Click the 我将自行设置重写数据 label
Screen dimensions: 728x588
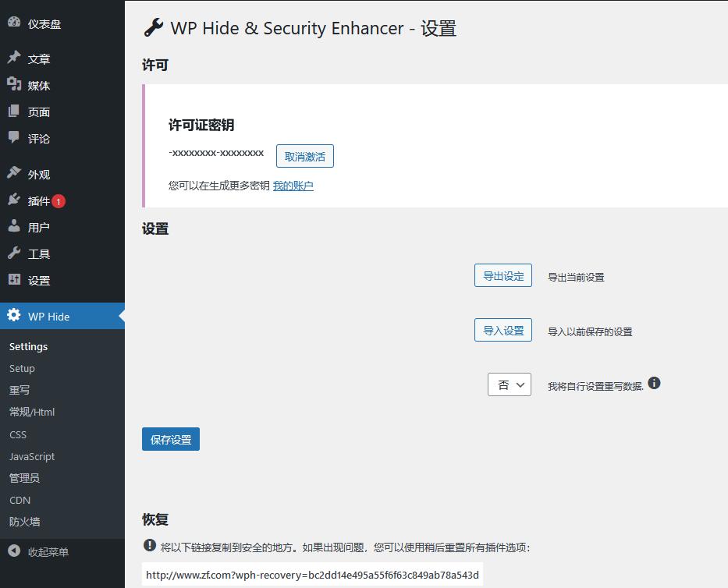[x=595, y=386]
